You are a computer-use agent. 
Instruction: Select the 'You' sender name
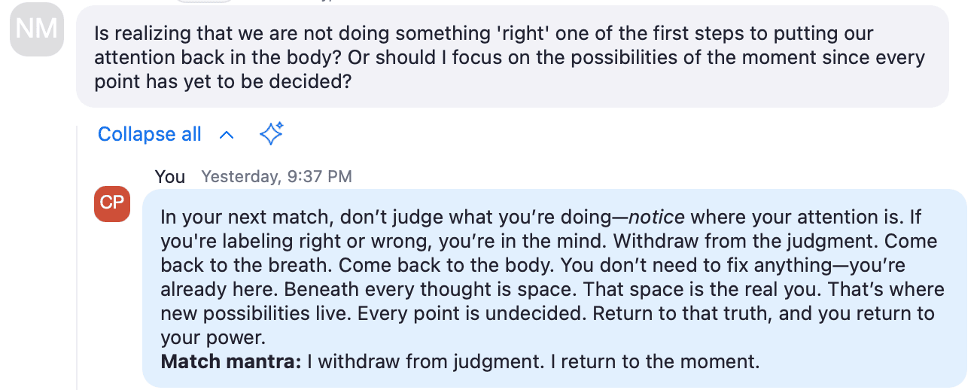click(170, 177)
